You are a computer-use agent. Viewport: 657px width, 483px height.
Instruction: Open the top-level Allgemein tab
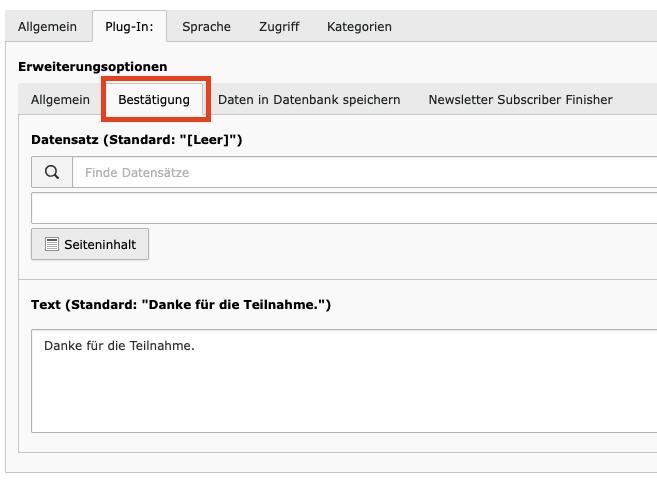(x=48, y=27)
